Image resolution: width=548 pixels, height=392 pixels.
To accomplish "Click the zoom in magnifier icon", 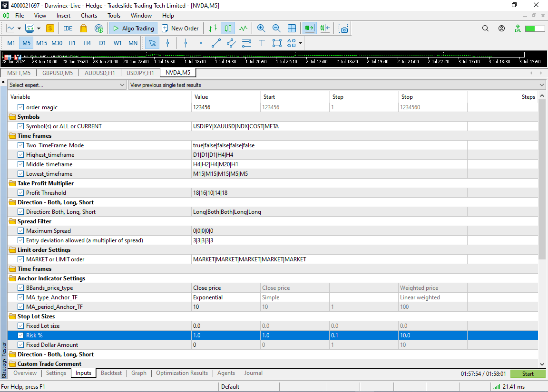I will click(x=261, y=29).
